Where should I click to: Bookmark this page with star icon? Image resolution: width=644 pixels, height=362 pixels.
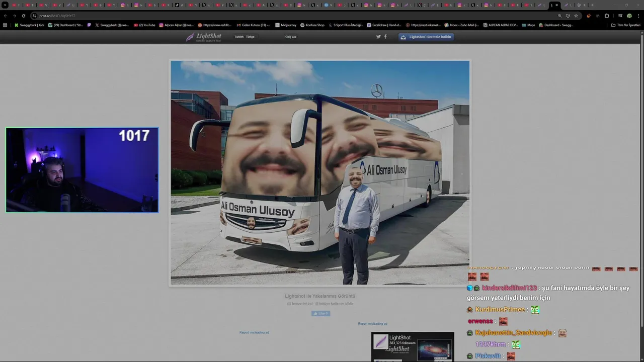576,16
